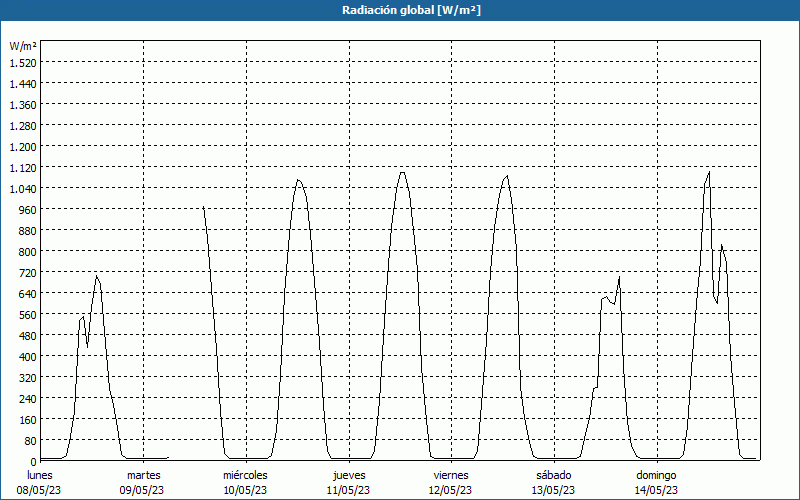
Task: Click the 'jueves' day label
Action: pos(349,476)
